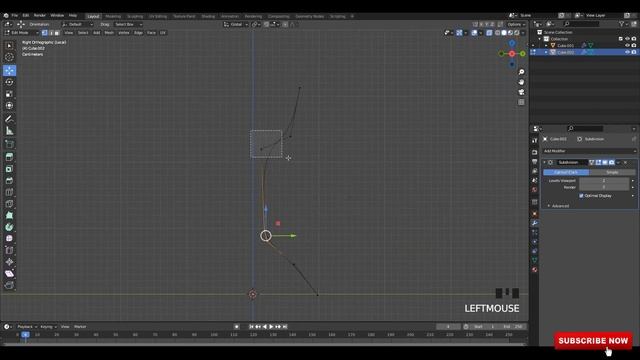Select the Add Cube tool
The image size is (640, 360).
click(9, 144)
